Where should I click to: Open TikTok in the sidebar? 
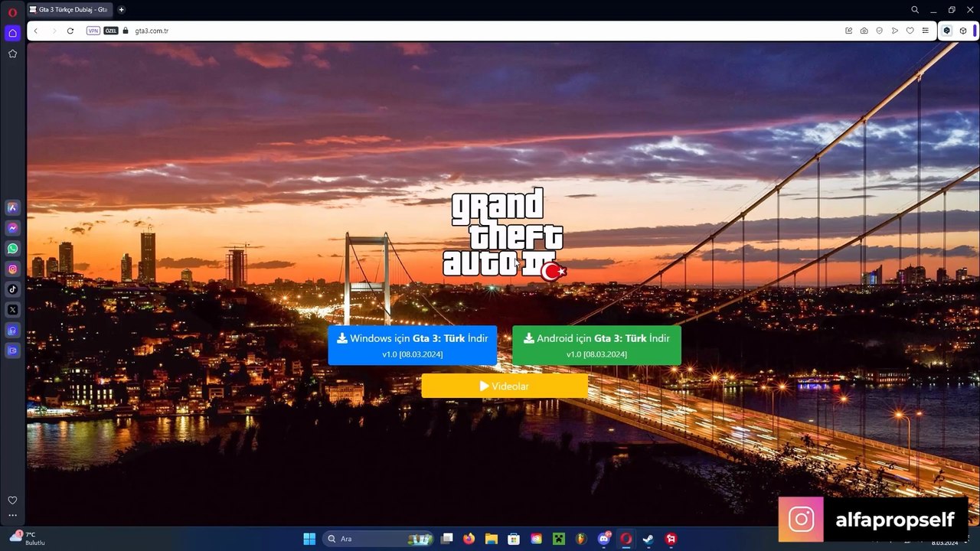coord(12,289)
